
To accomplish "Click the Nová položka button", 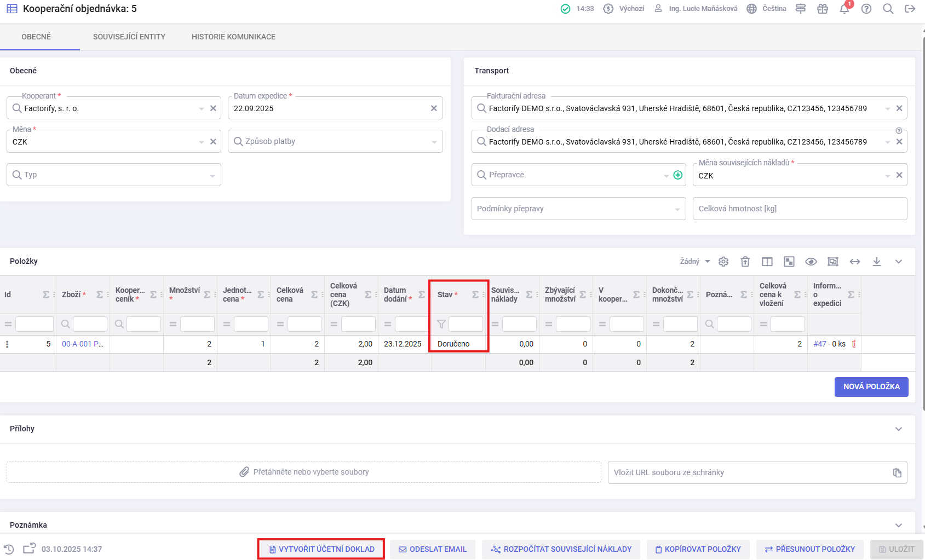I will pyautogui.click(x=871, y=386).
